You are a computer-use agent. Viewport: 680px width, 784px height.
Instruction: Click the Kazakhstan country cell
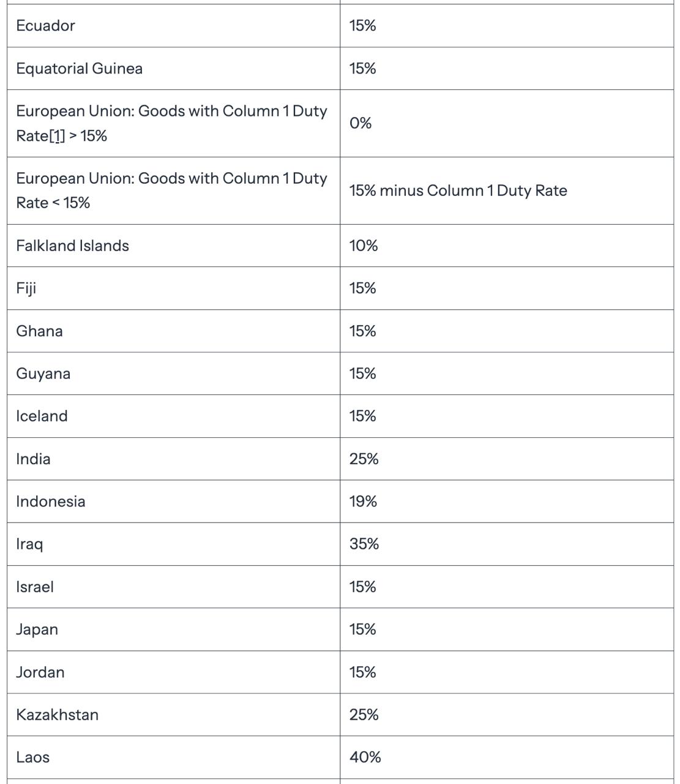[58, 715]
